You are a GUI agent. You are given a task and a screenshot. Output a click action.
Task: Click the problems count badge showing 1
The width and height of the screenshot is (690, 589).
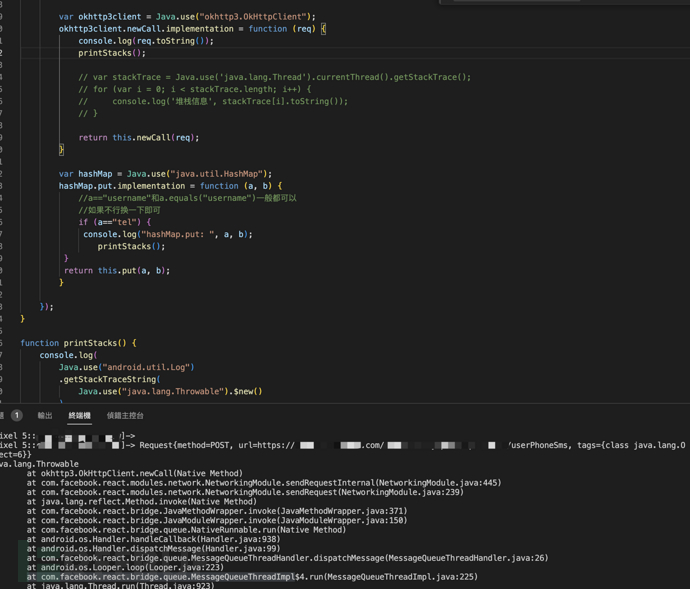point(16,416)
